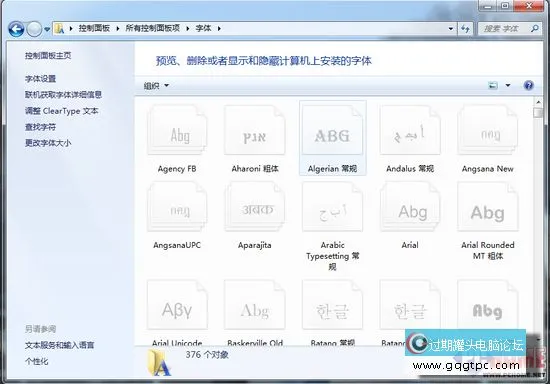Open the view options dropdown arrow
This screenshot has width=550, height=384.
point(508,85)
